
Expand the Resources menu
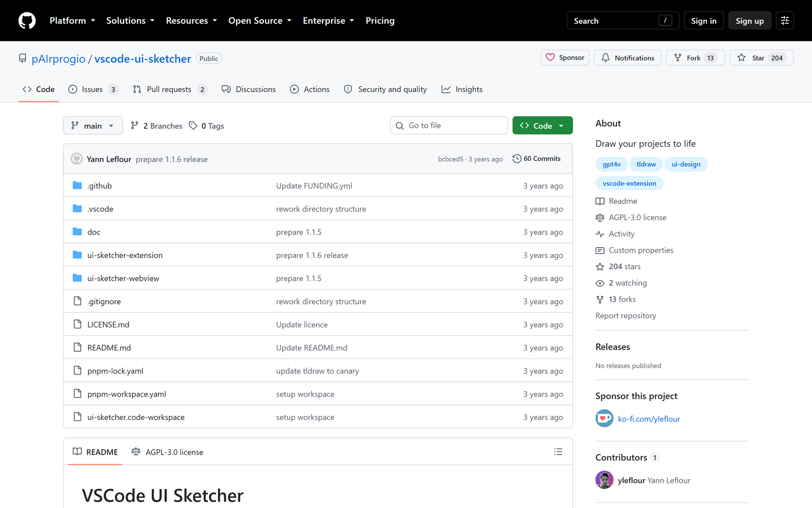(191, 20)
